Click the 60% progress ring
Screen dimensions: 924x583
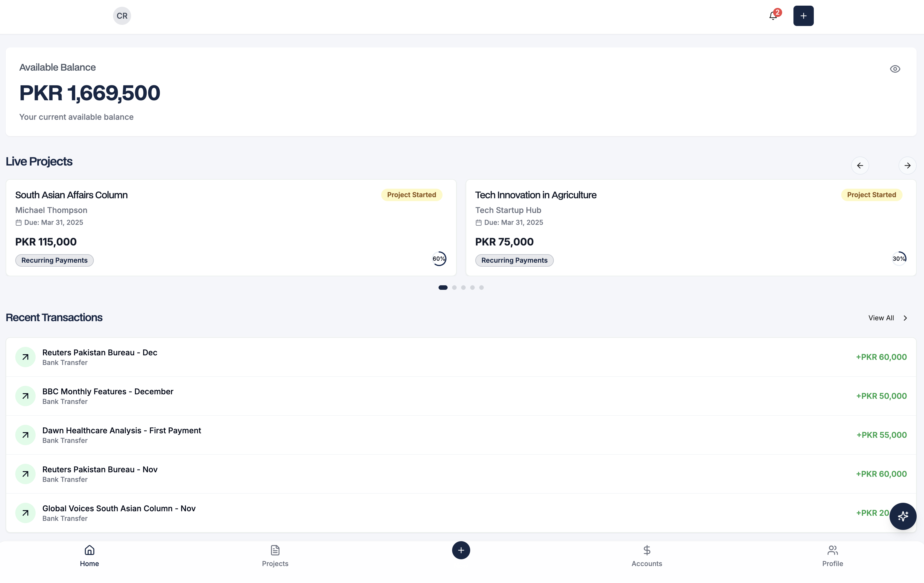click(439, 258)
